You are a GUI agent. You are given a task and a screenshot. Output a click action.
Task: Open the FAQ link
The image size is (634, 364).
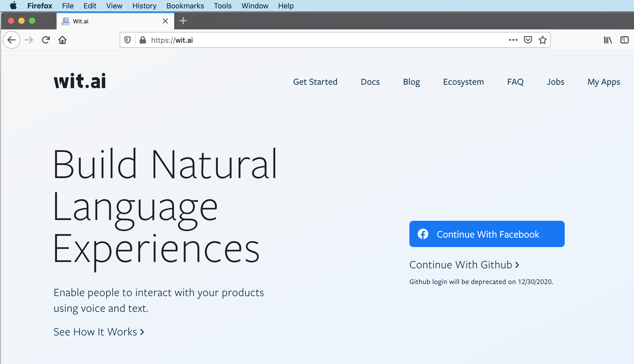(515, 82)
